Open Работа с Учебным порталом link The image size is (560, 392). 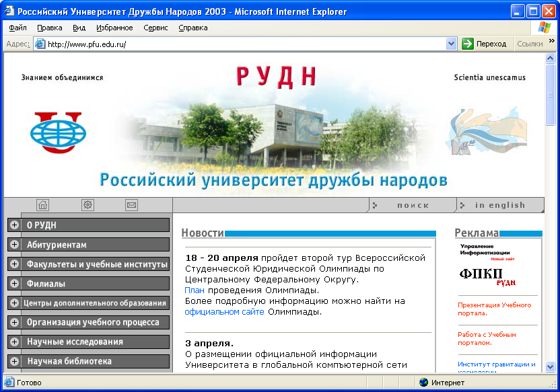tap(487, 339)
